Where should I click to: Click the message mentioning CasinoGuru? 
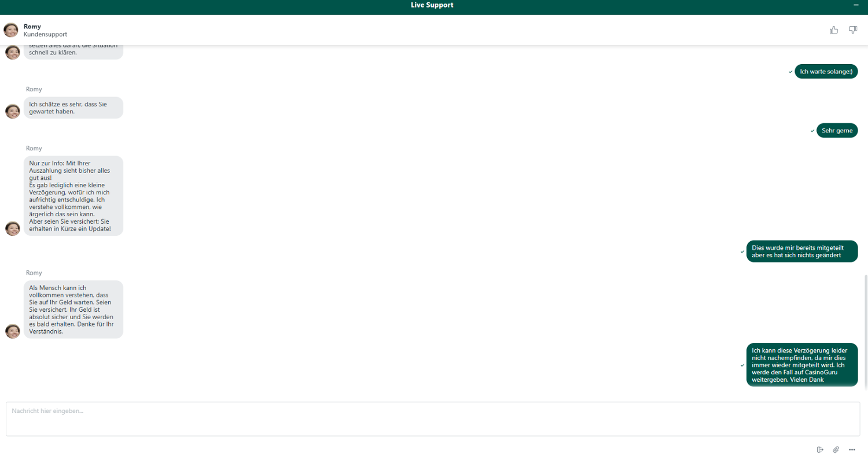pyautogui.click(x=801, y=365)
